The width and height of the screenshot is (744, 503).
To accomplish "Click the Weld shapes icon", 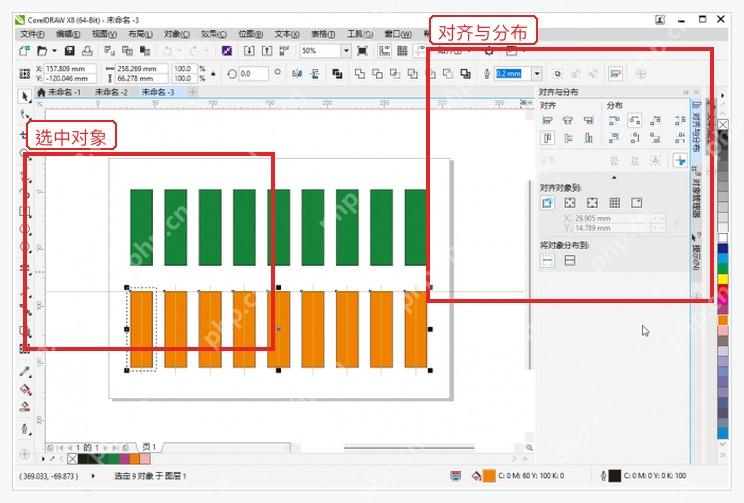I will 360,74.
